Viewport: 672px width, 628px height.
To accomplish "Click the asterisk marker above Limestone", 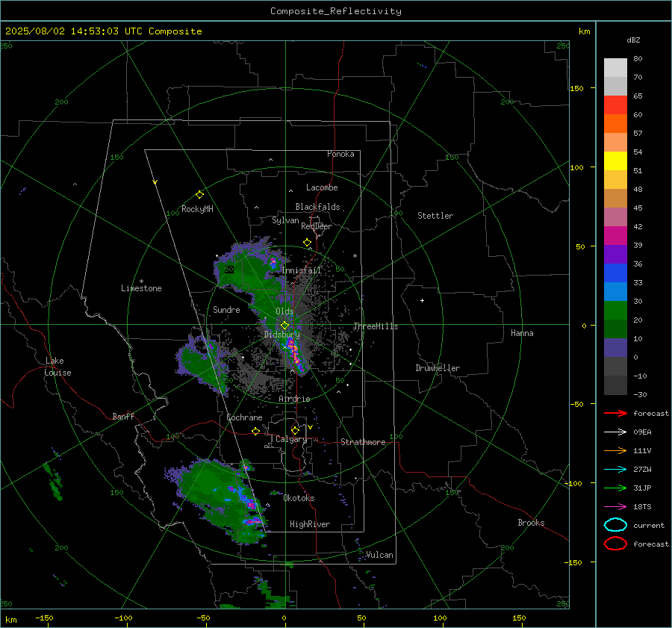I will 141,282.
